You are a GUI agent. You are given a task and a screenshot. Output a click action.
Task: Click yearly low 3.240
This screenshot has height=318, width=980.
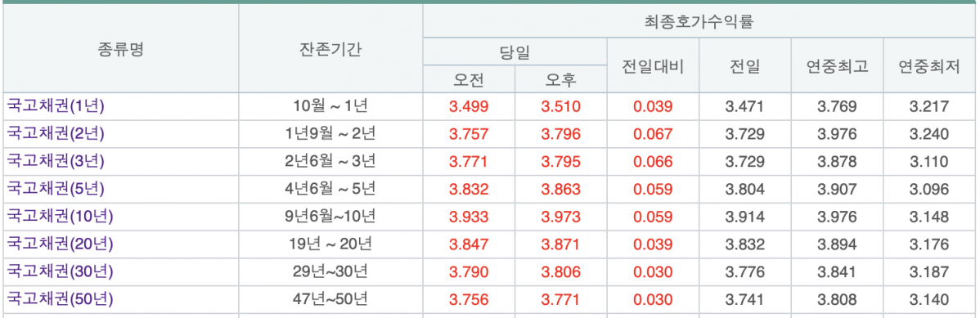tap(929, 134)
